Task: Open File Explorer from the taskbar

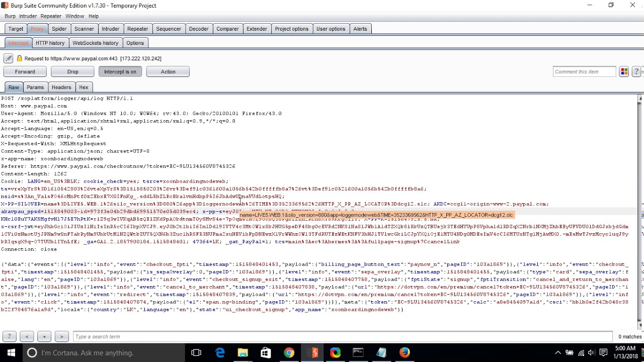Action: pyautogui.click(x=243, y=352)
